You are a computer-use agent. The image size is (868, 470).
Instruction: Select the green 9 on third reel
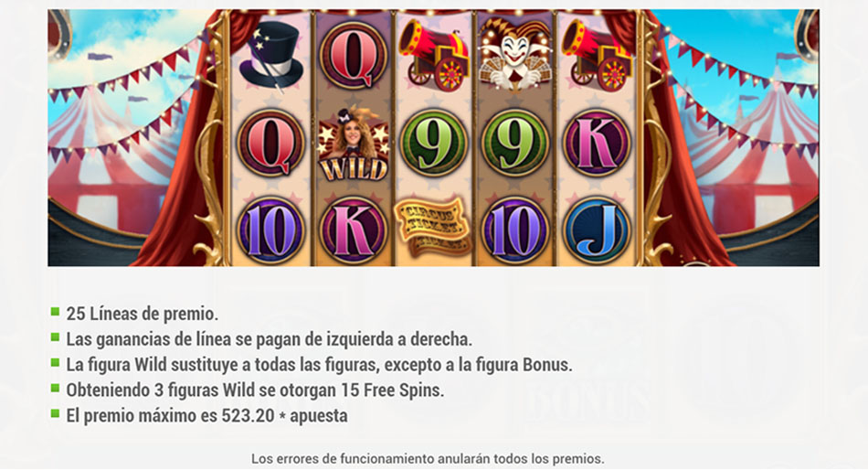[433, 143]
